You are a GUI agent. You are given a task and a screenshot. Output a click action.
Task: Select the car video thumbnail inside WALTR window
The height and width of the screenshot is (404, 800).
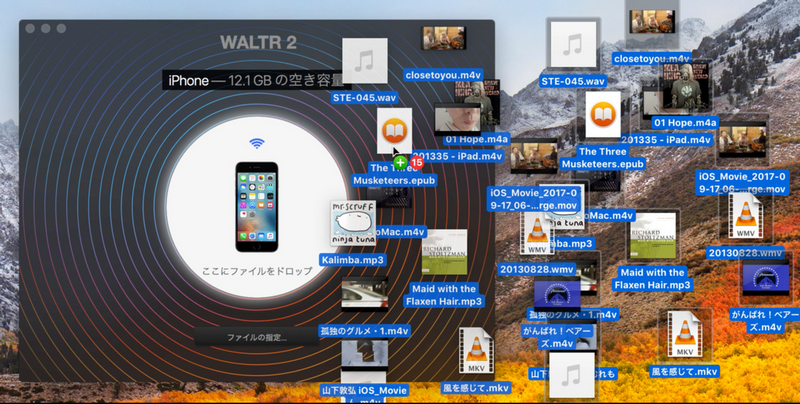pyautogui.click(x=364, y=294)
